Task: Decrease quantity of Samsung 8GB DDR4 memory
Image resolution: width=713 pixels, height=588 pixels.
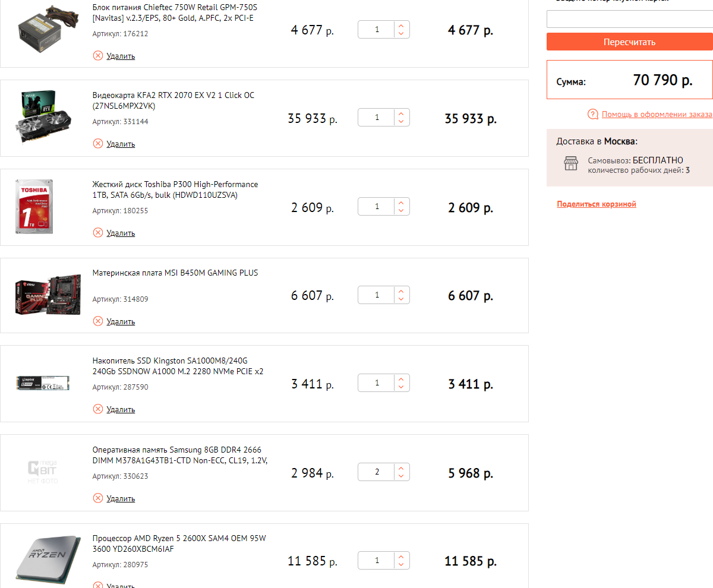Action: (401, 476)
